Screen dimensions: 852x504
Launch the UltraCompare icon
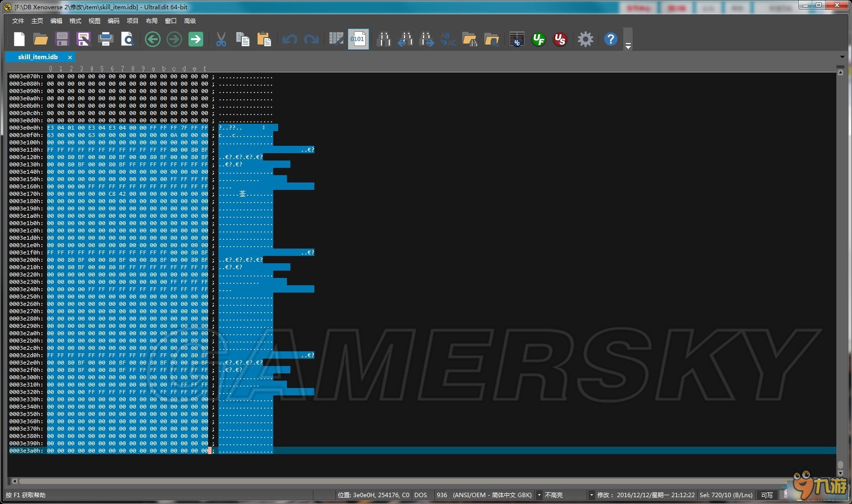pos(517,39)
